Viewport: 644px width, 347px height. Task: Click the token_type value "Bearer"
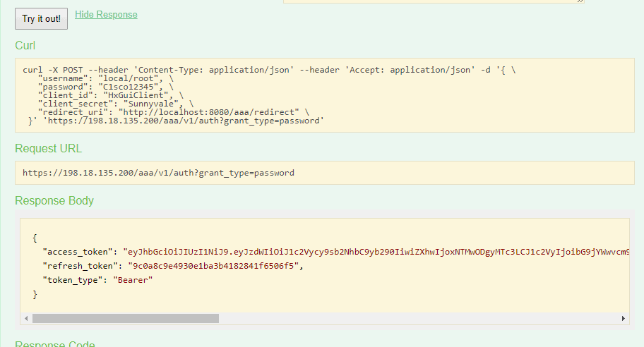pyautogui.click(x=133, y=280)
